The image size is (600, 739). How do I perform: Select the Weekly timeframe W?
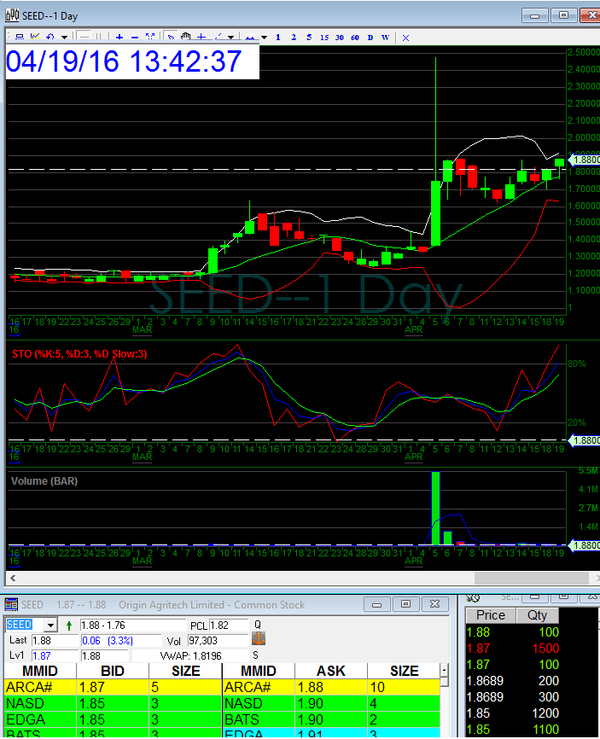click(386, 36)
